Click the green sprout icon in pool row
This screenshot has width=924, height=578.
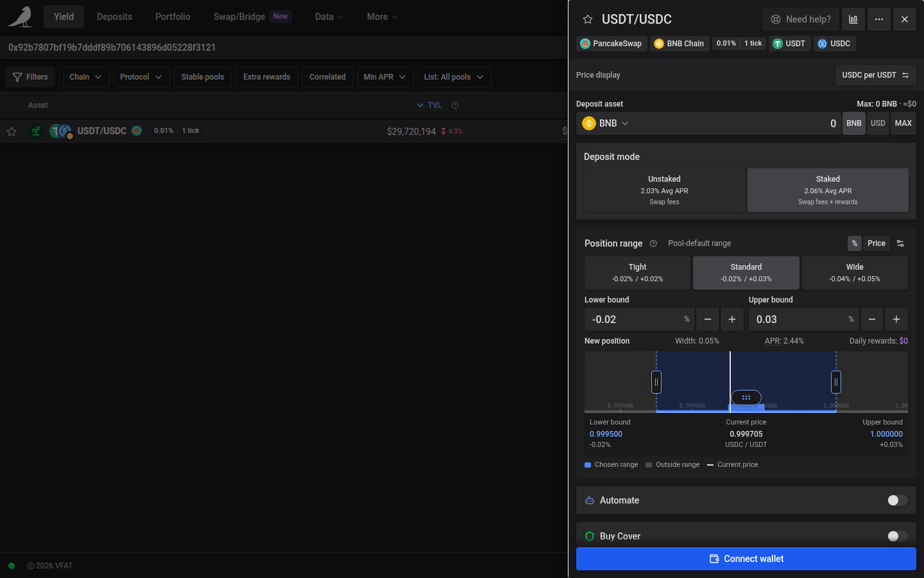pyautogui.click(x=36, y=131)
